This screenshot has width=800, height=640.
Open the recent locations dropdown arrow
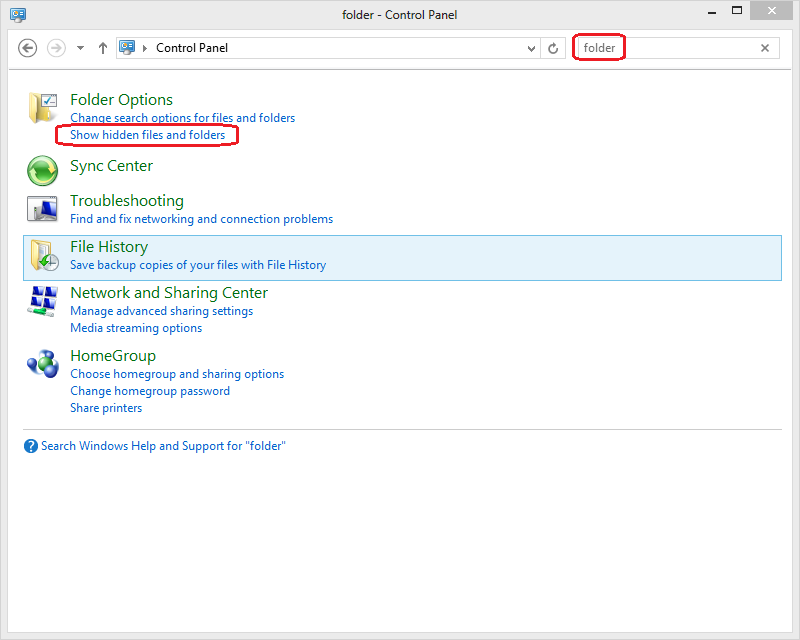(80, 48)
